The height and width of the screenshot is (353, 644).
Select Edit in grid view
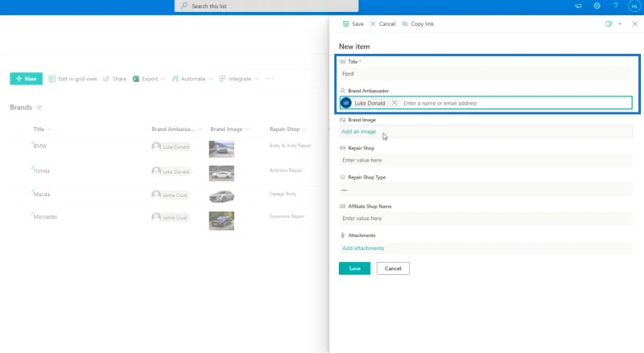click(73, 79)
